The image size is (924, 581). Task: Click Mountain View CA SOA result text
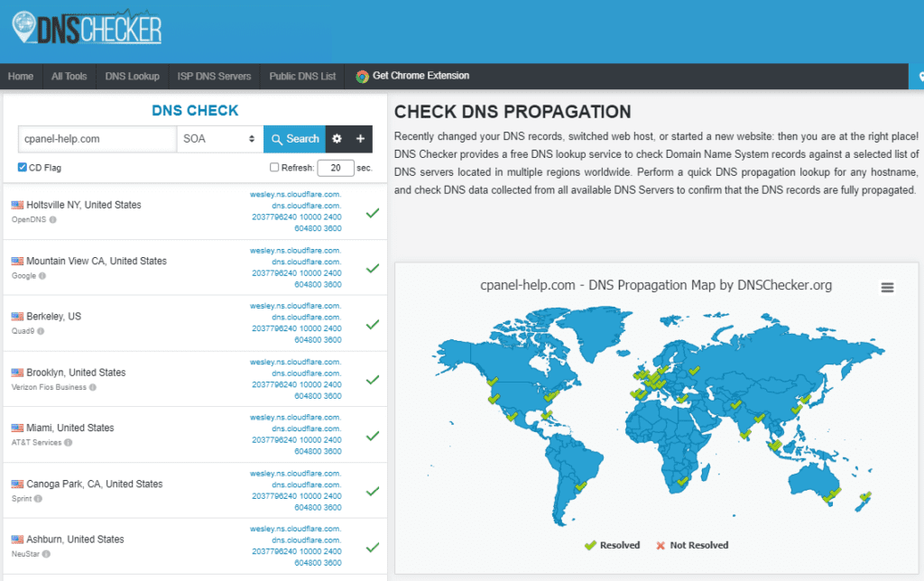(x=296, y=267)
